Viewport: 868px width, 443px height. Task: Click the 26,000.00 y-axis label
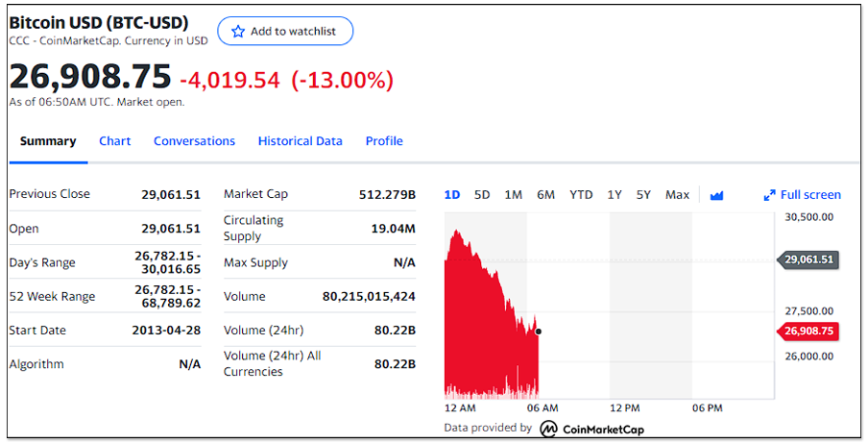click(x=808, y=357)
